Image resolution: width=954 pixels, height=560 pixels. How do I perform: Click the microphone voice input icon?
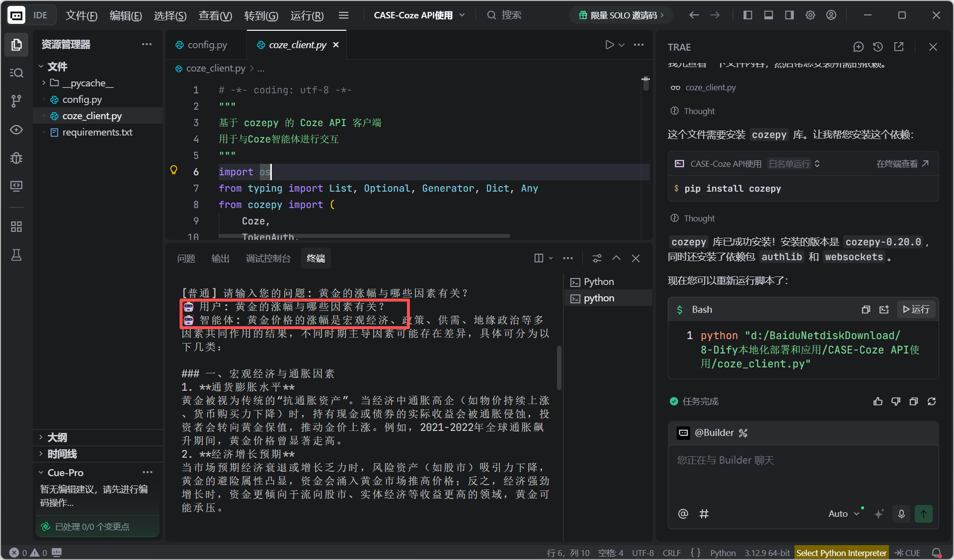(901, 514)
